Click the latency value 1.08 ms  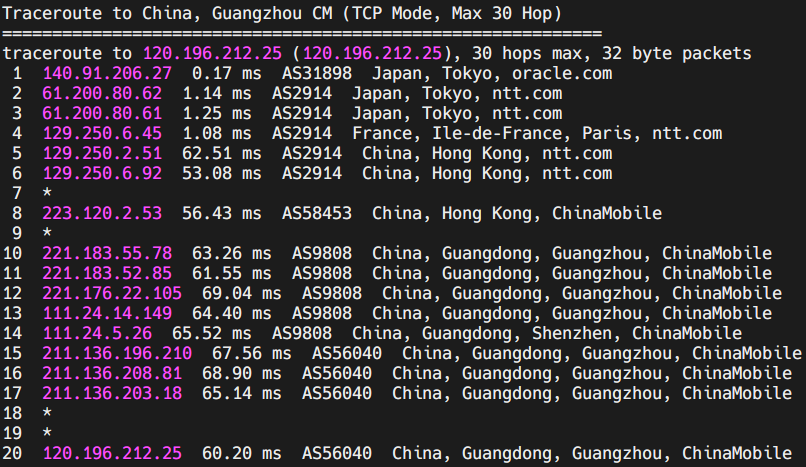(x=217, y=134)
